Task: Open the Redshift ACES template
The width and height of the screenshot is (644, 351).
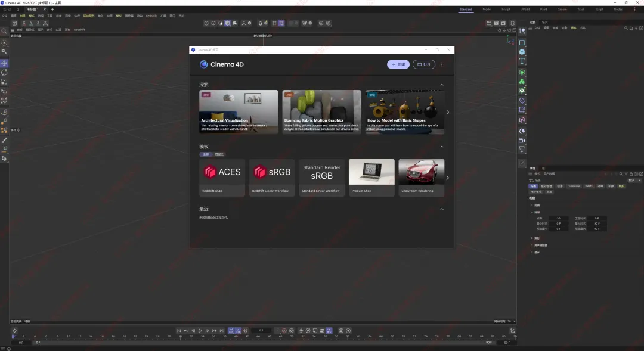Action: pyautogui.click(x=222, y=178)
